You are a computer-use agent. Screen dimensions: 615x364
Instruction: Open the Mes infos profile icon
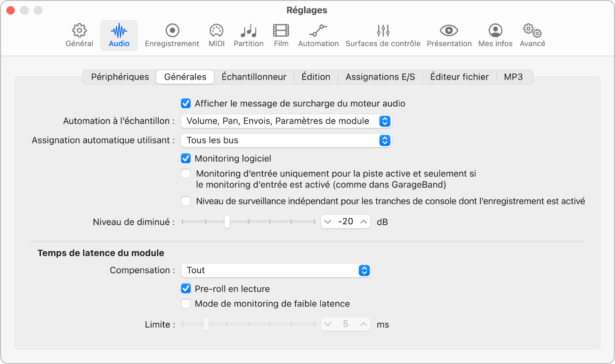[495, 31]
